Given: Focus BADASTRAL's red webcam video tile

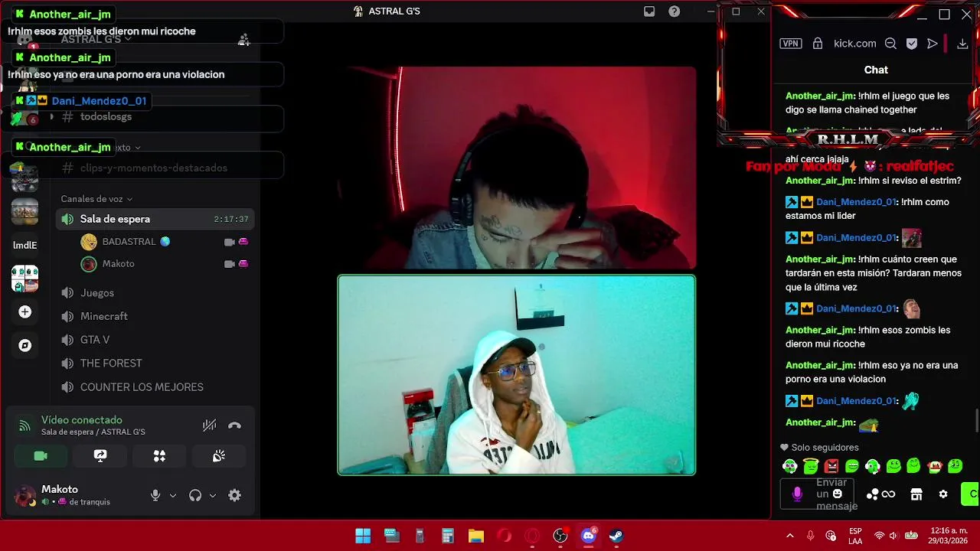Looking at the screenshot, I should [x=517, y=168].
